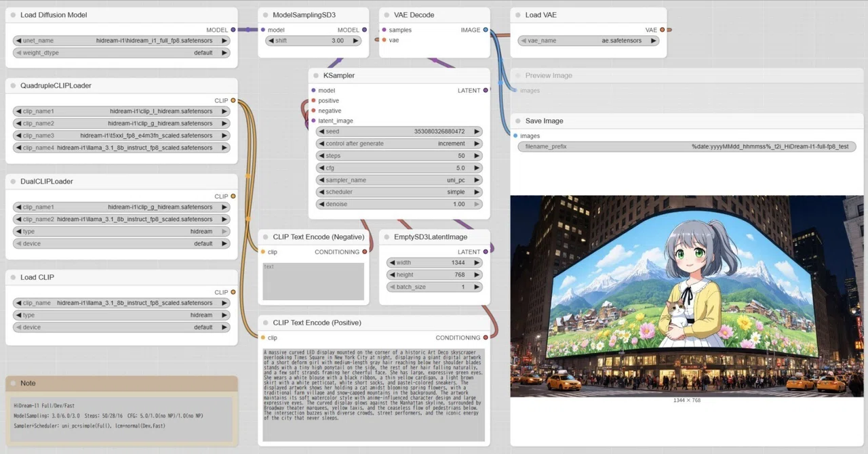
Task: Collapse the Load Diffusion Model node dot
Action: click(x=12, y=15)
